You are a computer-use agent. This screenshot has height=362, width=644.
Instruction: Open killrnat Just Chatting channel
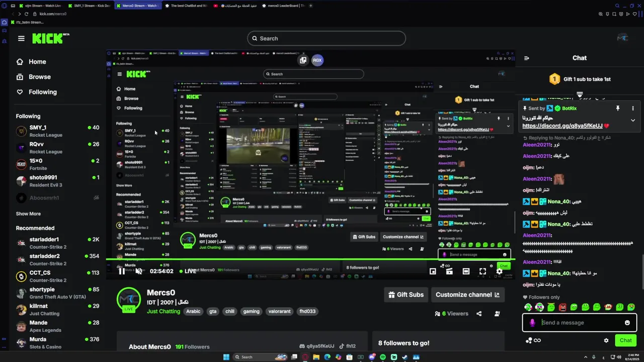(58, 309)
